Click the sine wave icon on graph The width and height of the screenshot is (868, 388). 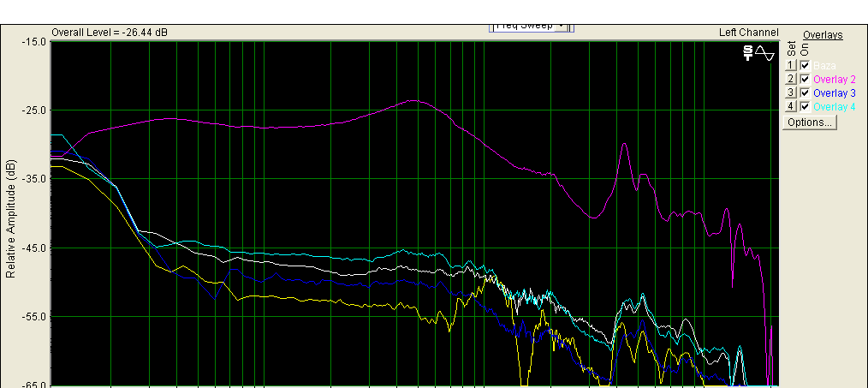pyautogui.click(x=765, y=53)
